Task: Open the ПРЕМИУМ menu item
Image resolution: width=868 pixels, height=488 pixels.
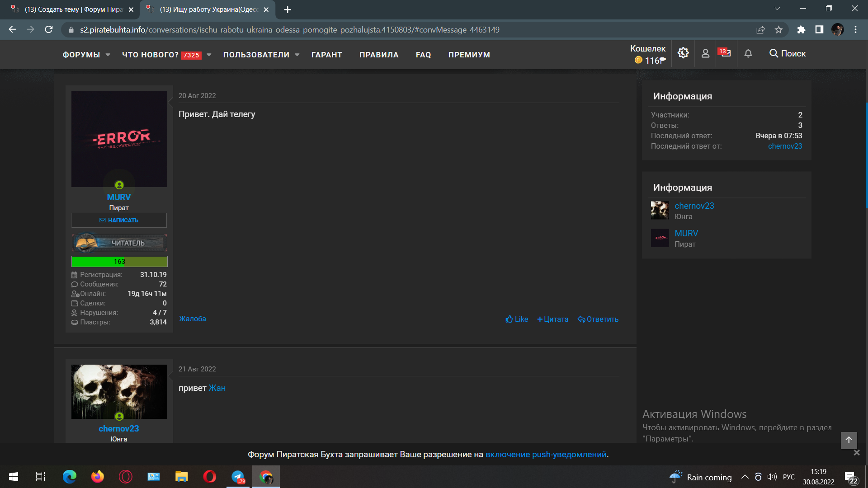Action: [x=469, y=55]
